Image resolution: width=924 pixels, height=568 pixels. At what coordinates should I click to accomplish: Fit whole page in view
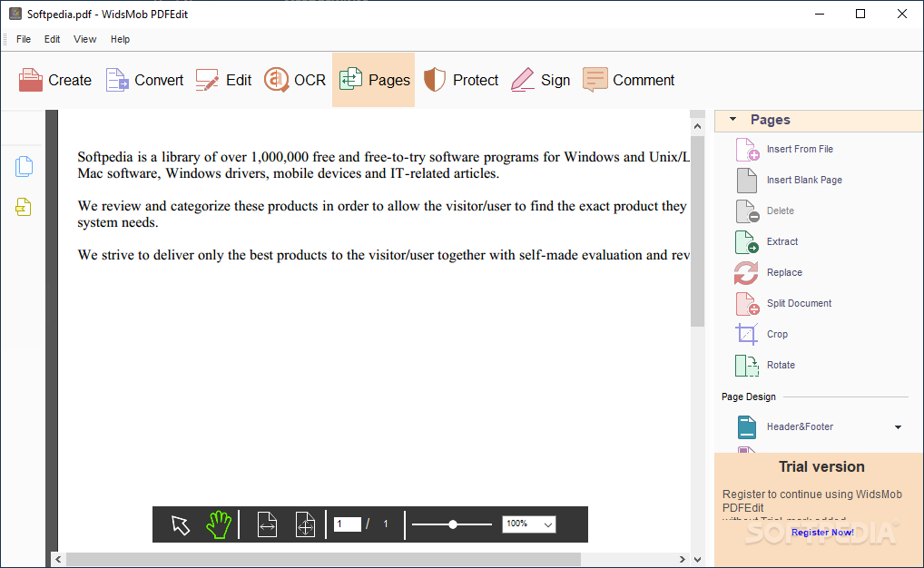click(x=305, y=524)
